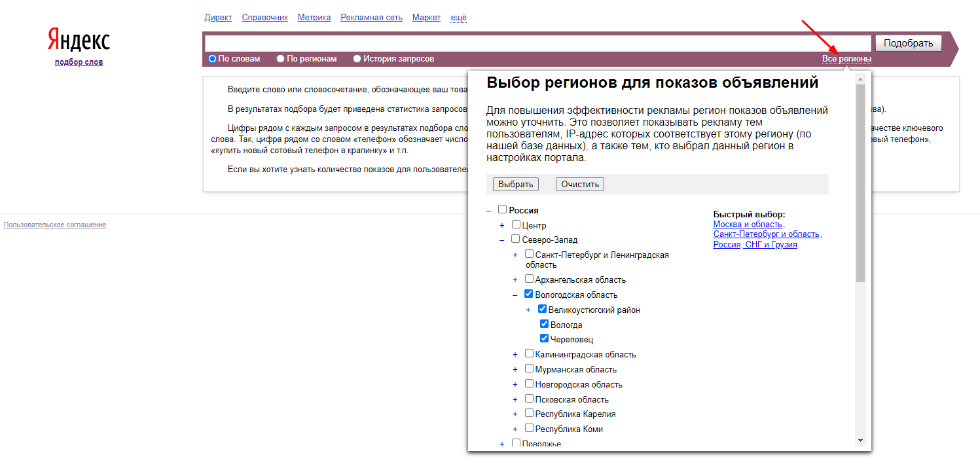Viewport: 980px width, 470px height.
Task: Focus the keyword search input field
Action: [x=537, y=43]
